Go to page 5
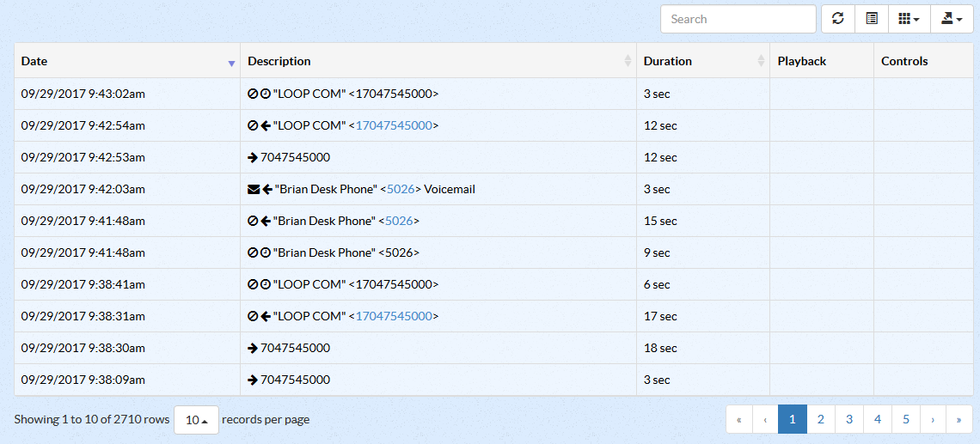 [x=905, y=419]
